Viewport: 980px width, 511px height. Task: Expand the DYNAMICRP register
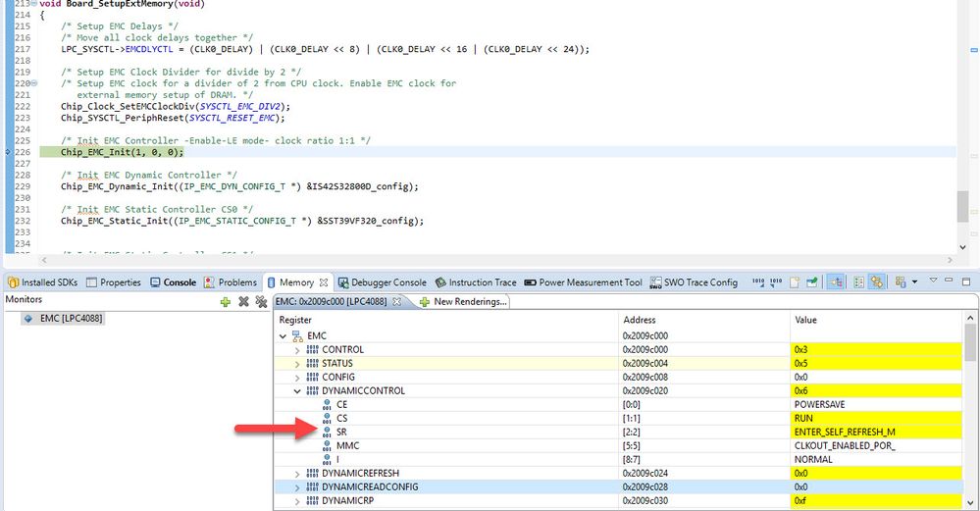point(297,501)
